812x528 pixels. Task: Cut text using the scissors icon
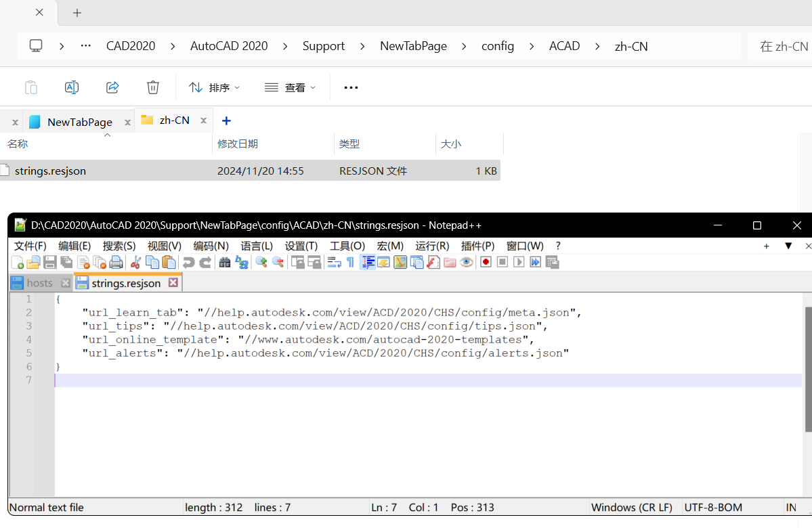click(x=136, y=262)
